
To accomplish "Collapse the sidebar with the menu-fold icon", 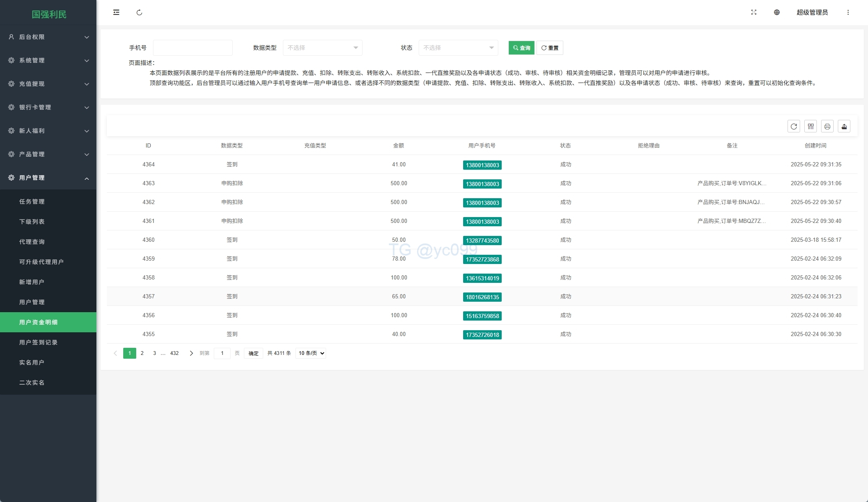I will (116, 13).
